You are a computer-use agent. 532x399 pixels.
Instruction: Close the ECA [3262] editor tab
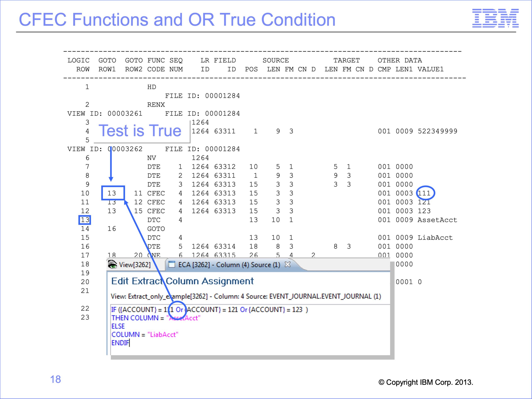click(288, 264)
